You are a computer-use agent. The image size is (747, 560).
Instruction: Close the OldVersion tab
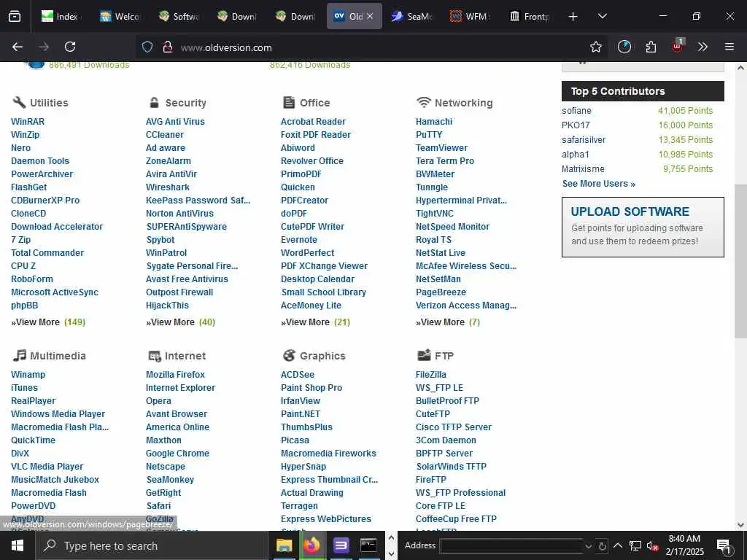coord(370,17)
